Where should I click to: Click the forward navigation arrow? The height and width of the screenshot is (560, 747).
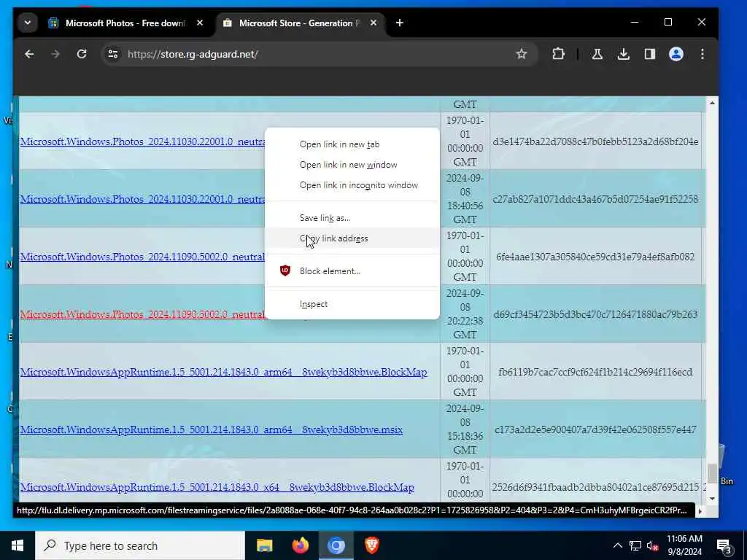55,54
